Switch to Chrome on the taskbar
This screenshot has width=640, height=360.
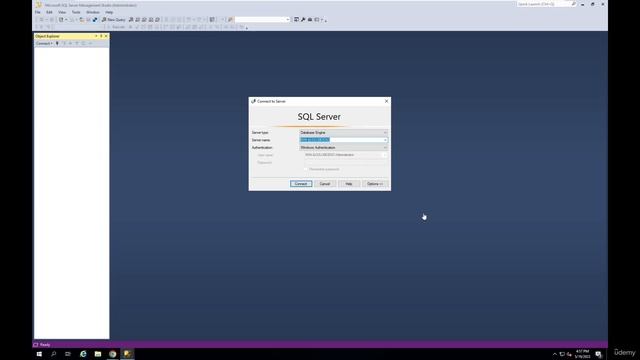(x=113, y=354)
